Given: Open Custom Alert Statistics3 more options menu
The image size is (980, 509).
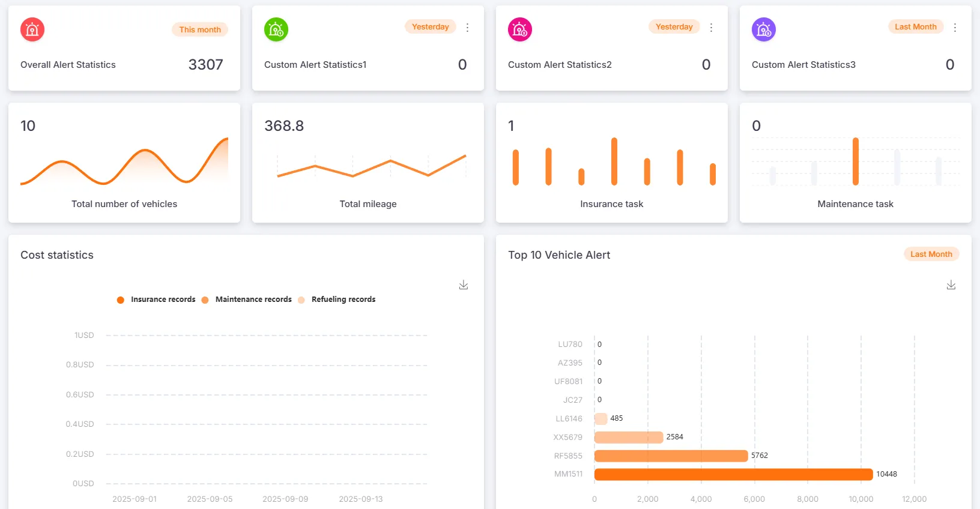Looking at the screenshot, I should click(x=955, y=28).
